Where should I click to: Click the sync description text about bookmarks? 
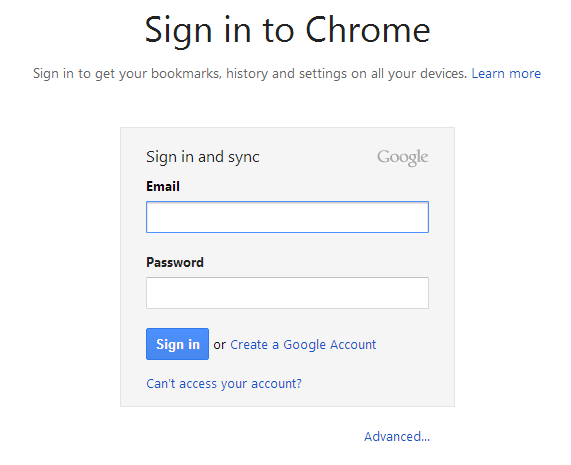250,74
